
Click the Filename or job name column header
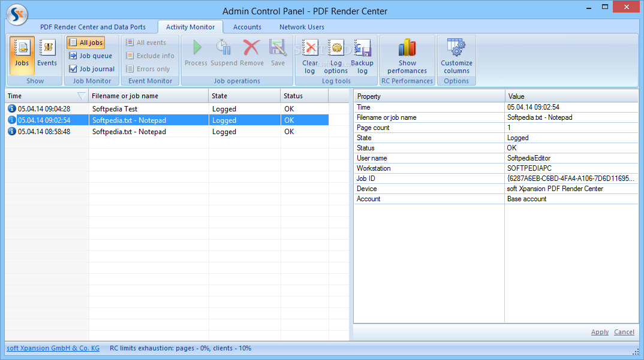[x=149, y=96]
